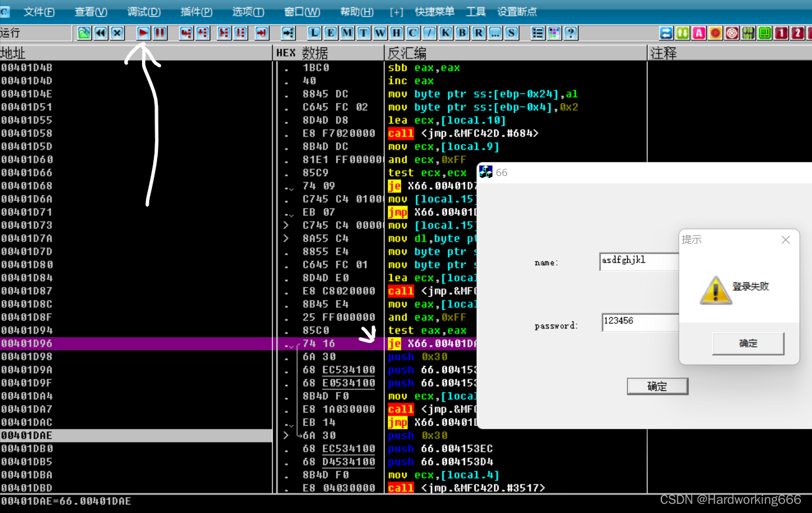Click the red number 2 plugin icon

coord(798,33)
